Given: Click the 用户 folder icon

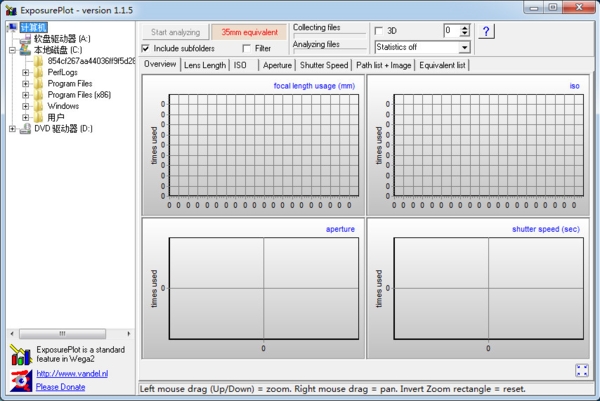Looking at the screenshot, I should (39, 117).
